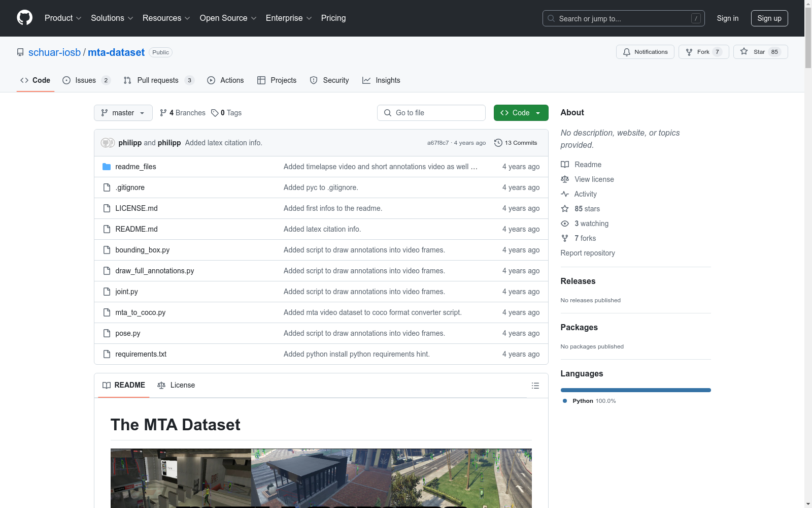View the 13 Commits history

[x=516, y=143]
